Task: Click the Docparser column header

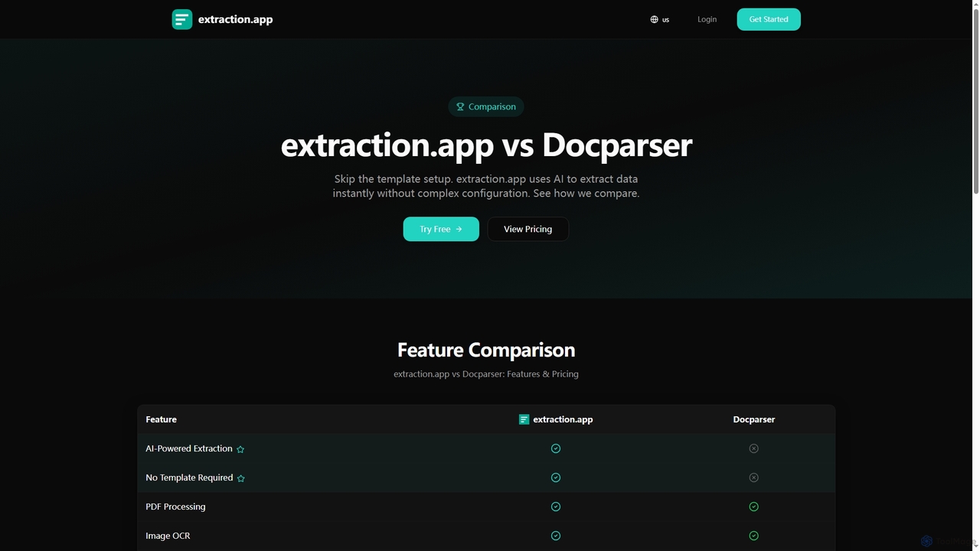Action: [754, 419]
